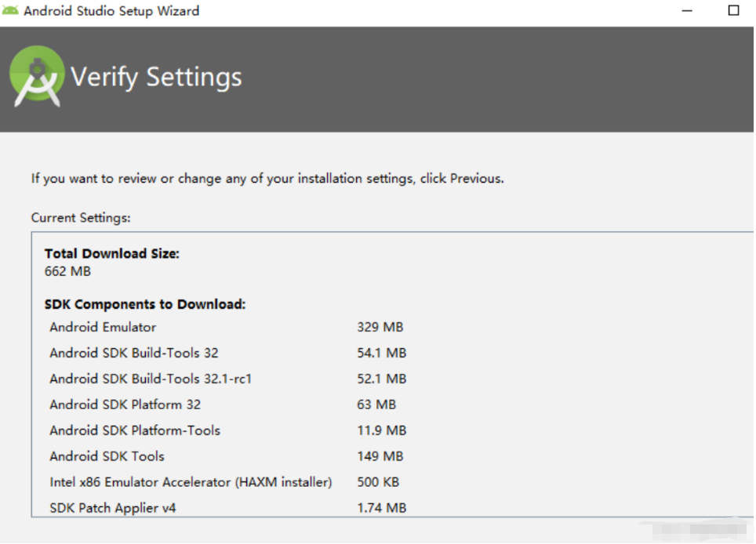
Task: Click the Current Settings label
Action: coord(81,218)
